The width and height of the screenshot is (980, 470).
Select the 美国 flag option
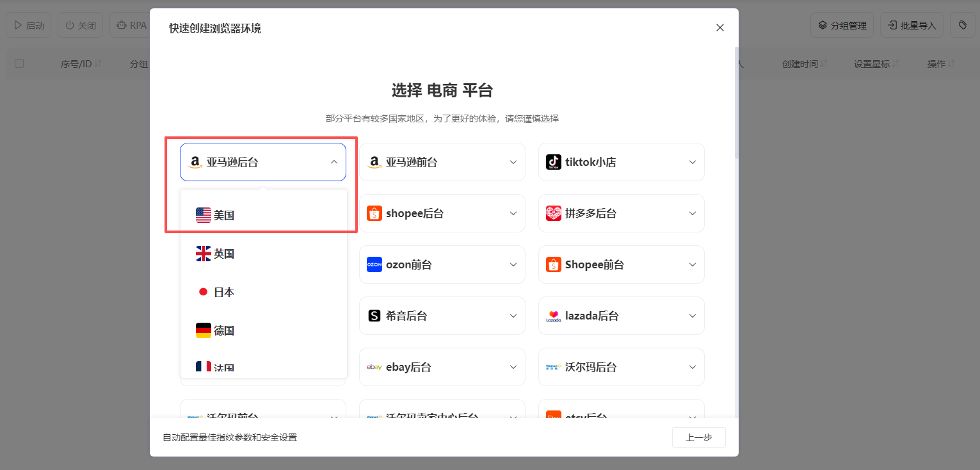[x=203, y=215]
